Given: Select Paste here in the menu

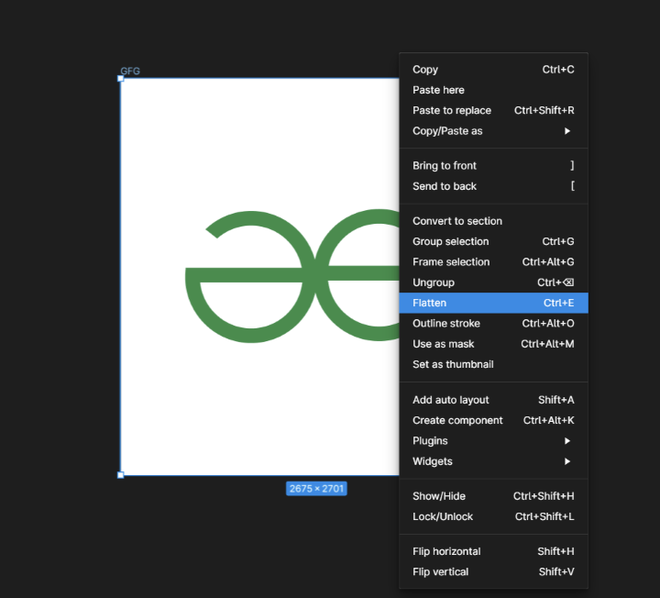Looking at the screenshot, I should [x=493, y=90].
